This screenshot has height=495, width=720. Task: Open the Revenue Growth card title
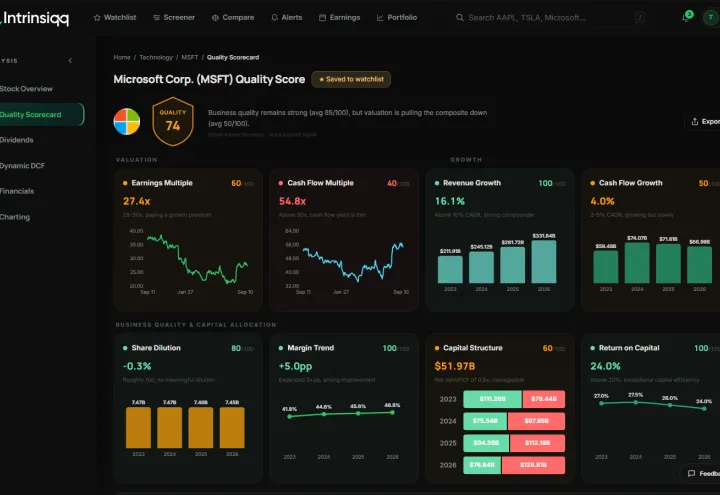[x=472, y=183]
